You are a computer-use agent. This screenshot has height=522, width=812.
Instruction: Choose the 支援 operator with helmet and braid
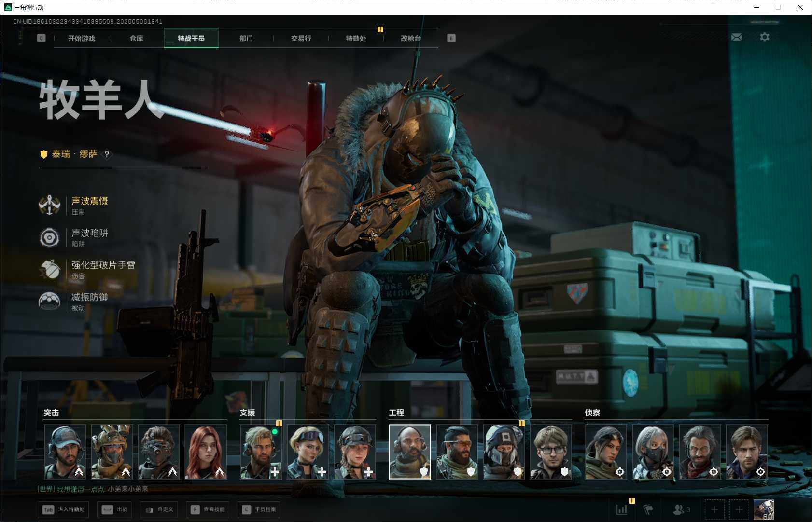355,452
